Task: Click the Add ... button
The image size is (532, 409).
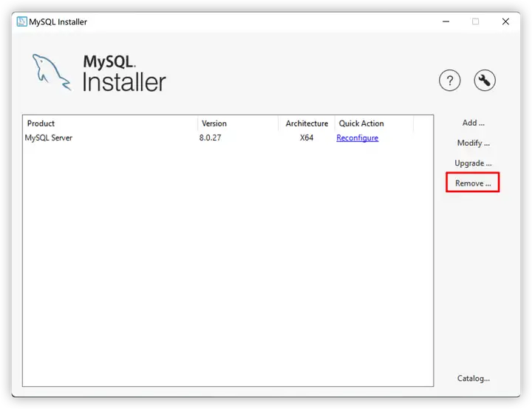Action: point(473,123)
